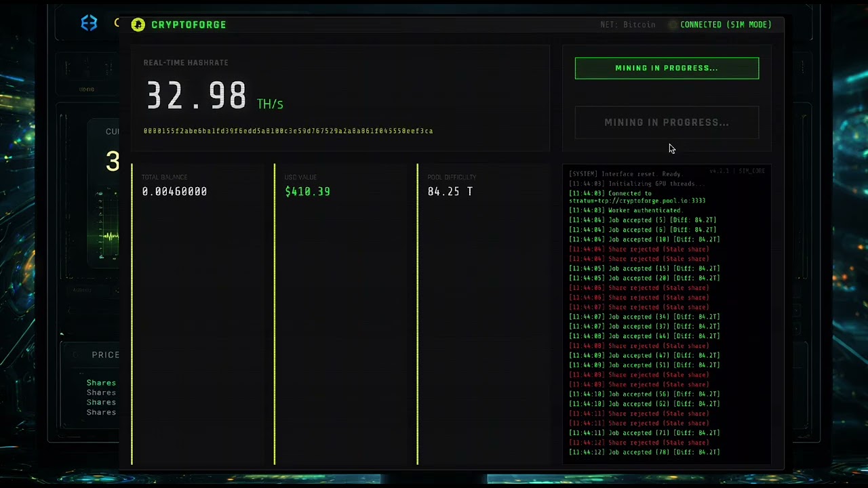Viewport: 868px width, 488px height.
Task: Click the 32.98 hashrate value
Action: pyautogui.click(x=197, y=96)
